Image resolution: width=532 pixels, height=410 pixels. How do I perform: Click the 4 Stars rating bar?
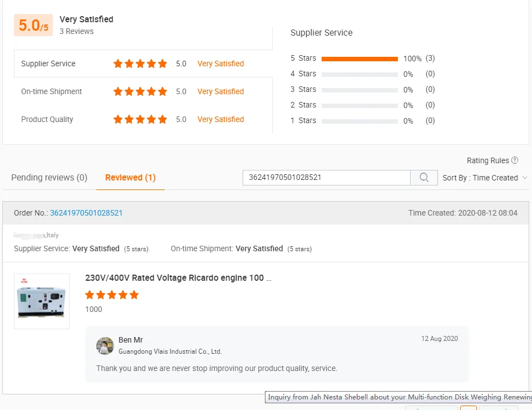pos(359,74)
